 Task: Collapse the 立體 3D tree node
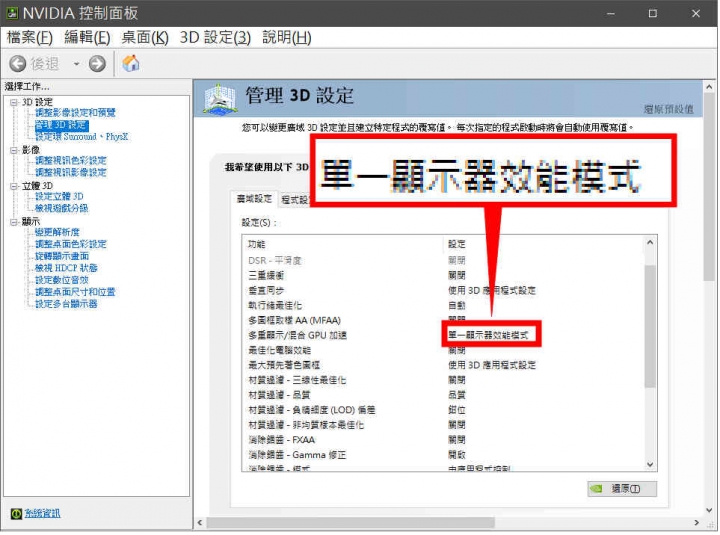coord(14,186)
